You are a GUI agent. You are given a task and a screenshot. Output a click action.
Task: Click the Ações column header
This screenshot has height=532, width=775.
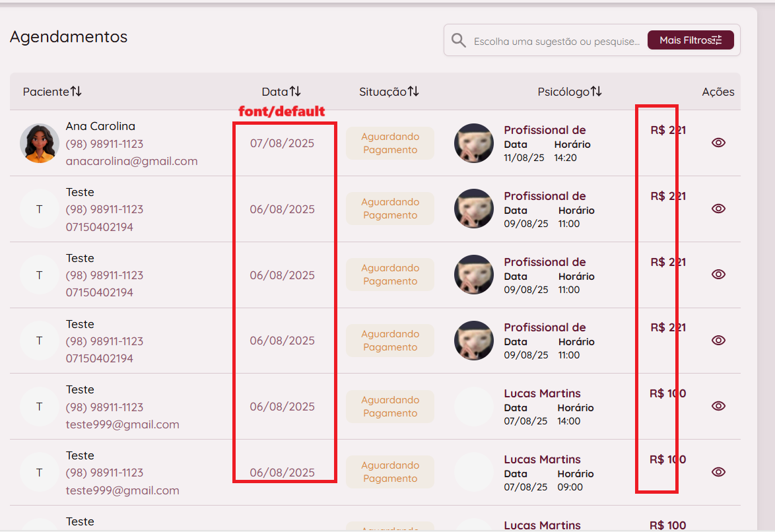[x=718, y=92]
